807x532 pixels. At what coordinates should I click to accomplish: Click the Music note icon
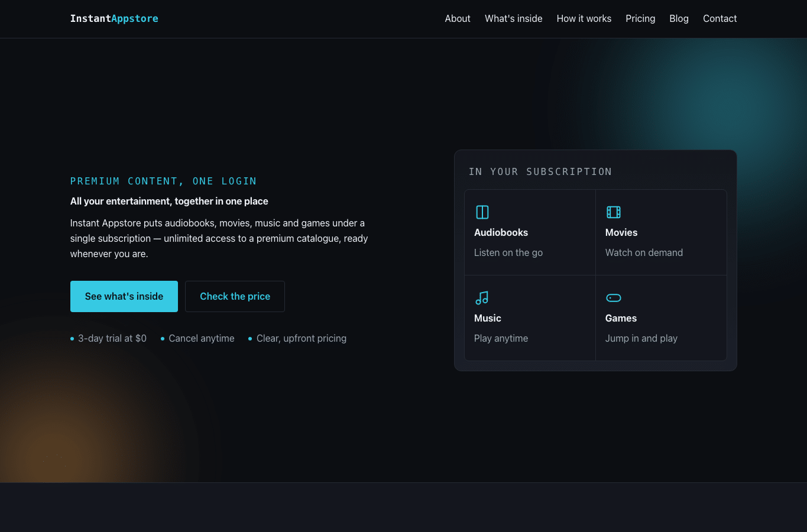pyautogui.click(x=482, y=298)
